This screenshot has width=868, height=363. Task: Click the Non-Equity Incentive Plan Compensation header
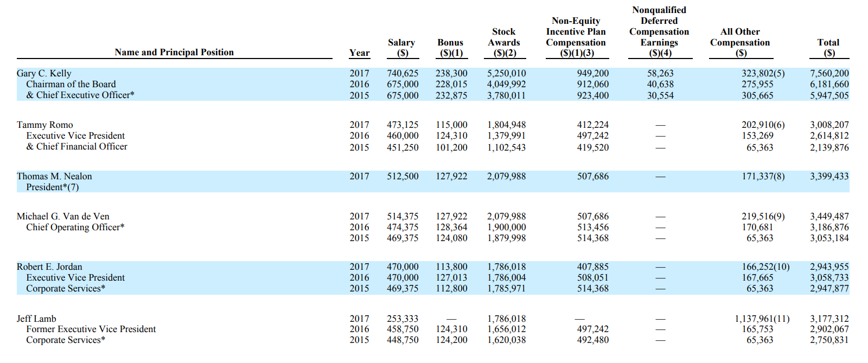576,37
